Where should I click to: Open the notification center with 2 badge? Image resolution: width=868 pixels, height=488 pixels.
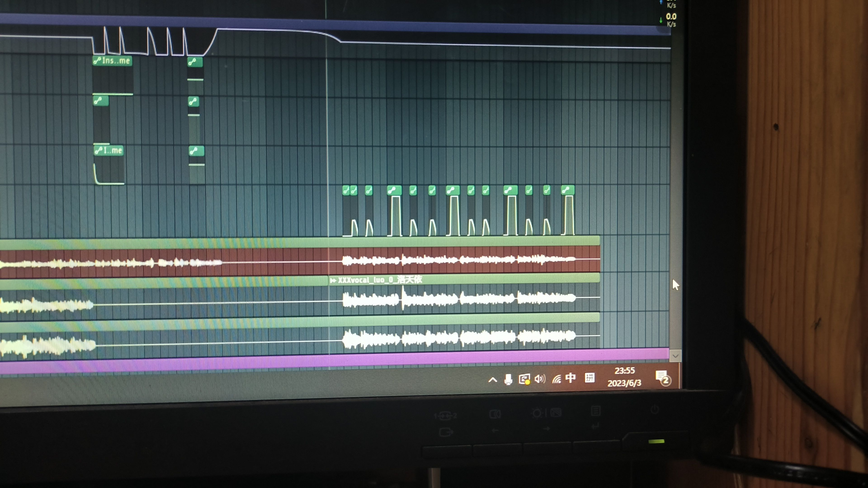(x=663, y=378)
